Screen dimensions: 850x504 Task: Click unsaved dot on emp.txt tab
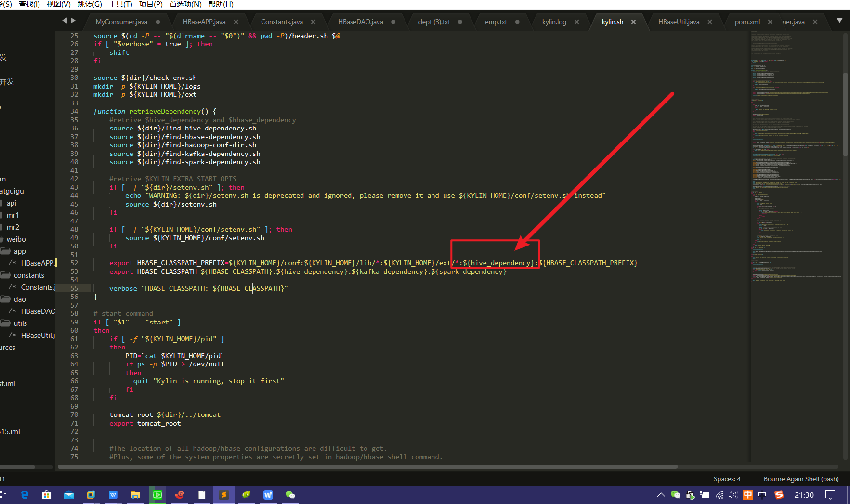pos(517,22)
